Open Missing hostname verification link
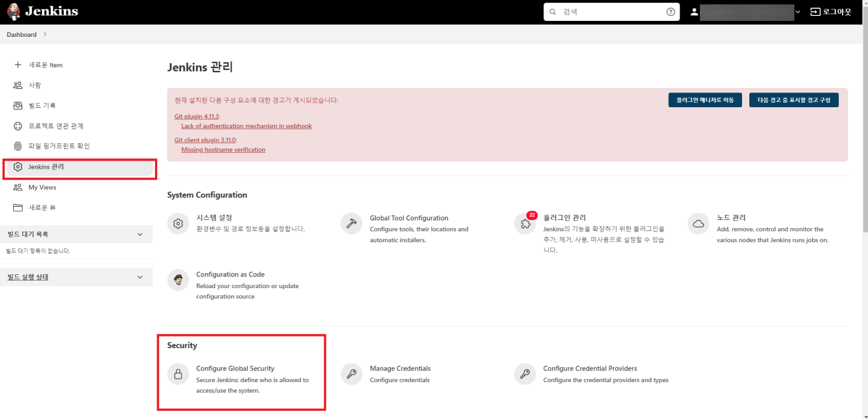 click(x=223, y=150)
